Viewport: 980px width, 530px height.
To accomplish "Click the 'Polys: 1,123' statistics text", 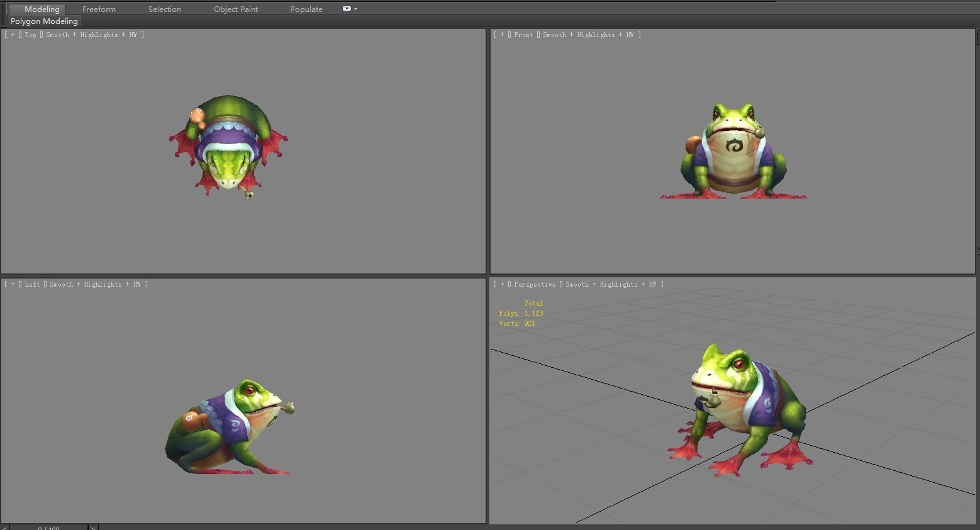I will 521,313.
